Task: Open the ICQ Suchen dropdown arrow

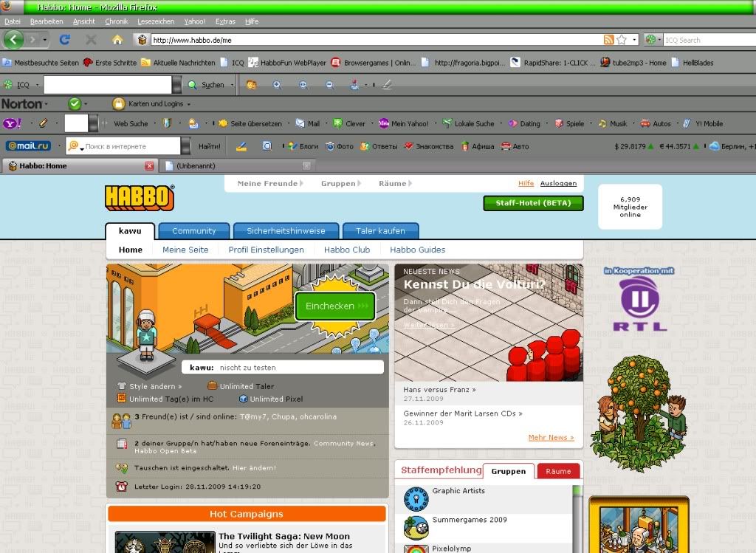Action: coord(232,85)
